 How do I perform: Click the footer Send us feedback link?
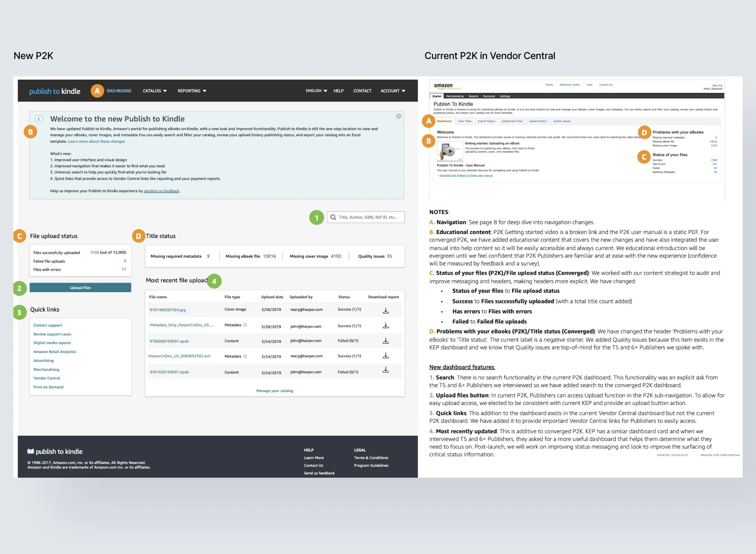tap(319, 473)
